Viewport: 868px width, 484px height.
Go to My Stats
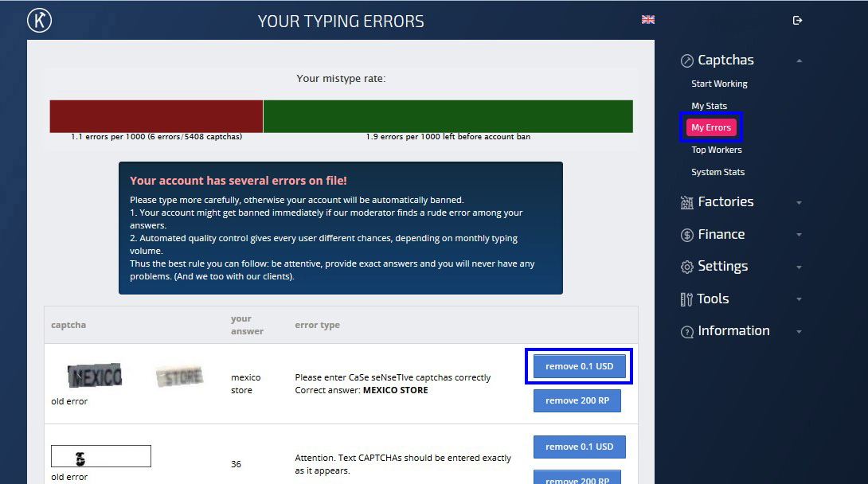tap(709, 106)
